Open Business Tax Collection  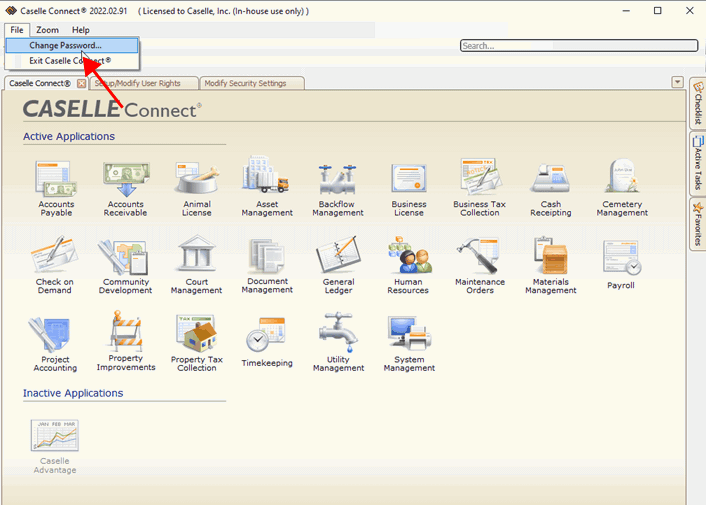click(x=480, y=187)
